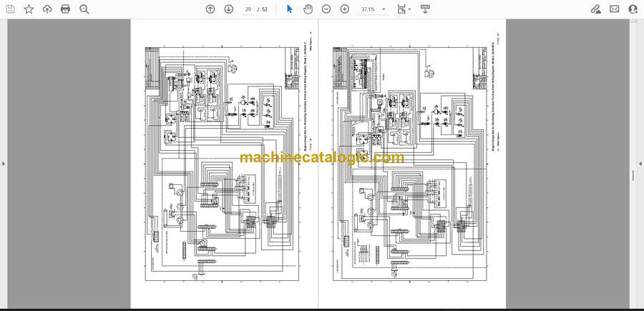Print the document using the printer icon

pos(65,9)
